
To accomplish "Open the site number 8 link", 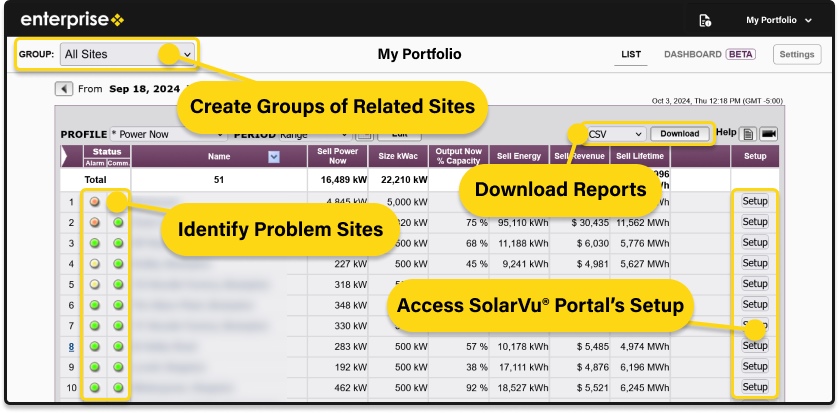I will [71, 346].
